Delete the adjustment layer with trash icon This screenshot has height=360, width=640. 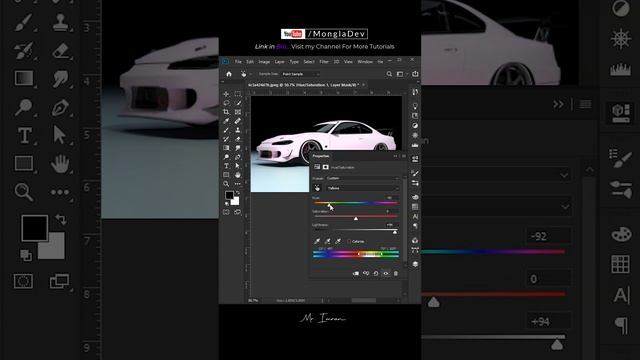click(396, 273)
